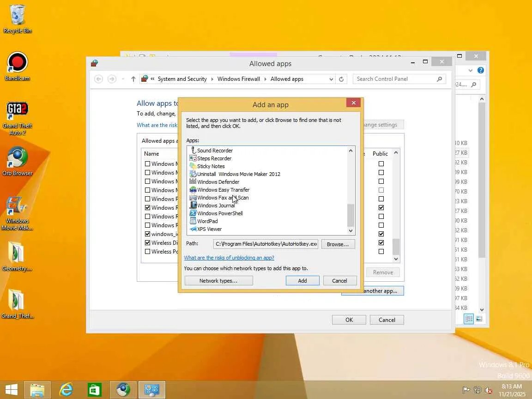Expand the System and Security breadcrumb arrow
532x399 pixels.
click(212, 79)
